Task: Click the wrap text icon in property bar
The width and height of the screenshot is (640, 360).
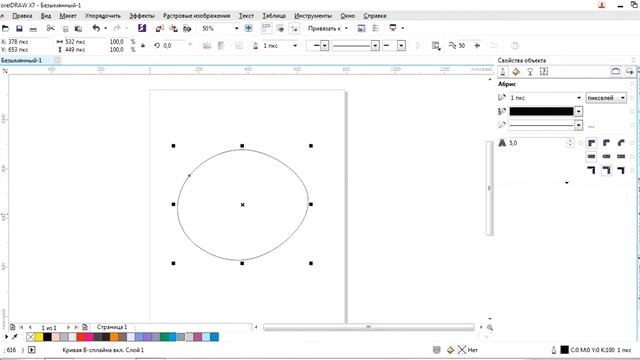Action: (436, 46)
